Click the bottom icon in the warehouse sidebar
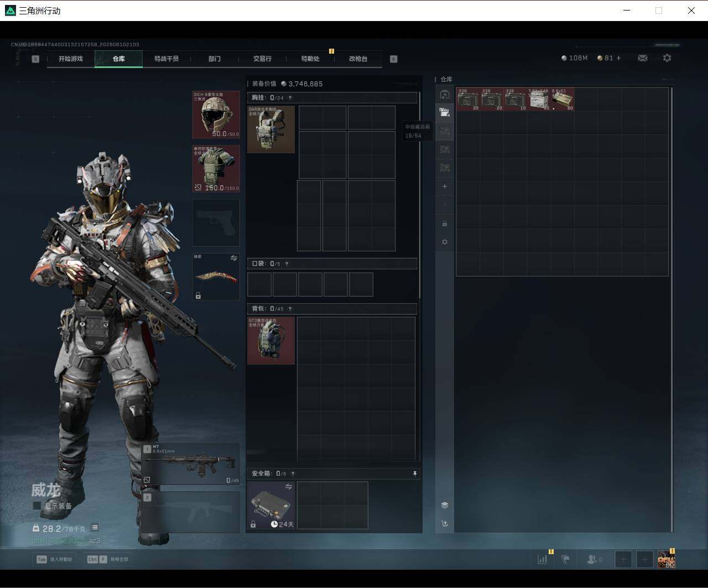 [445, 523]
